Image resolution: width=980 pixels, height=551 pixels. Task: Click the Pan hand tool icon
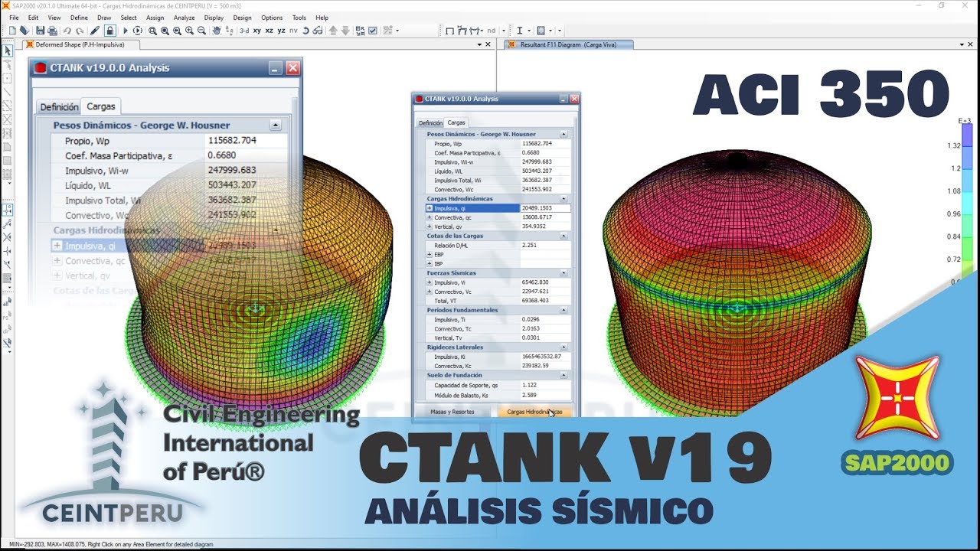pos(217,31)
